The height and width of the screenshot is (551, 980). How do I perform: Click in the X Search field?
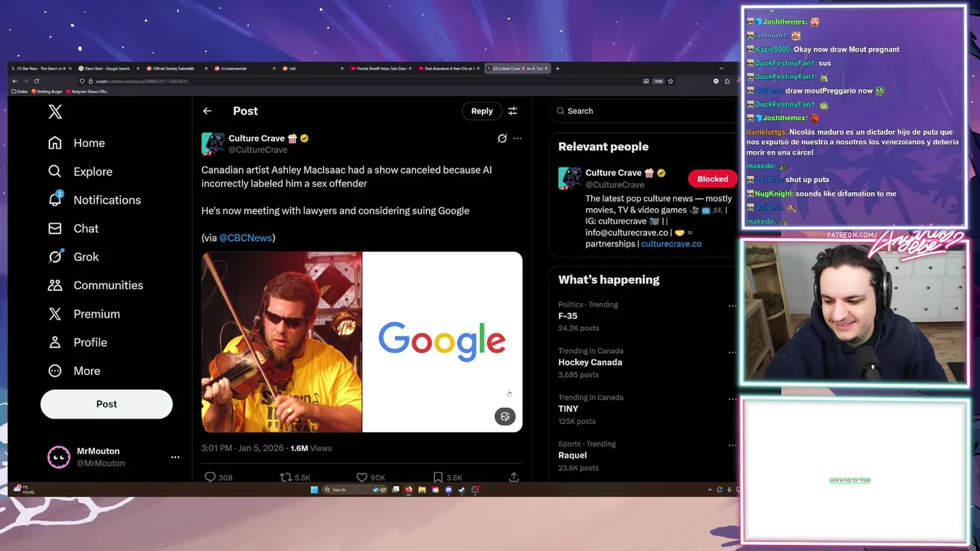tap(643, 111)
